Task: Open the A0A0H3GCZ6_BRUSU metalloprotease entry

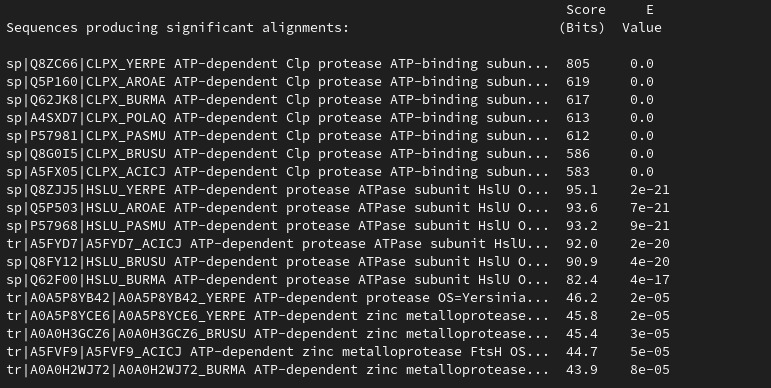Action: (x=338, y=334)
